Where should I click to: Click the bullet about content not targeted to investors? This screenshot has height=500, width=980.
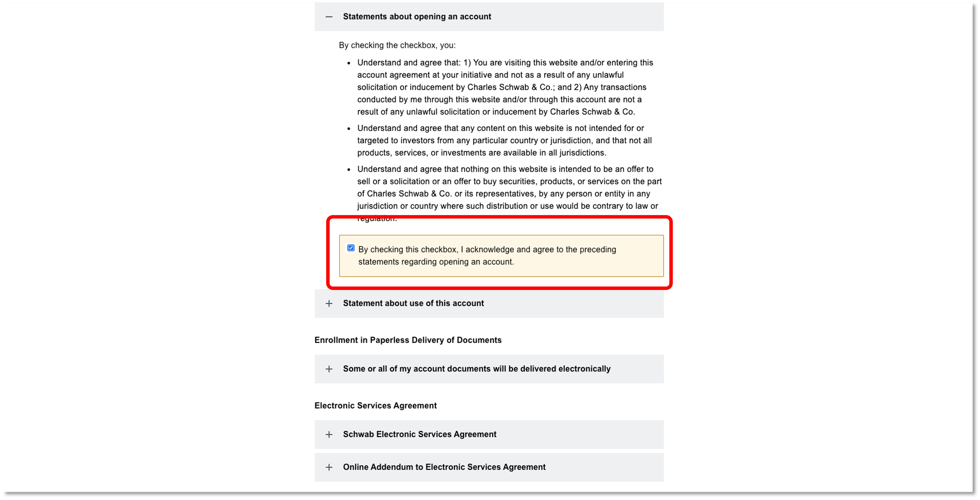(504, 140)
